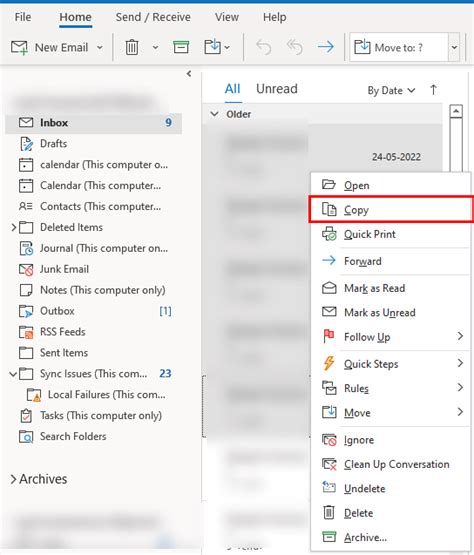Open the Help ribbon tab

pyautogui.click(x=274, y=17)
